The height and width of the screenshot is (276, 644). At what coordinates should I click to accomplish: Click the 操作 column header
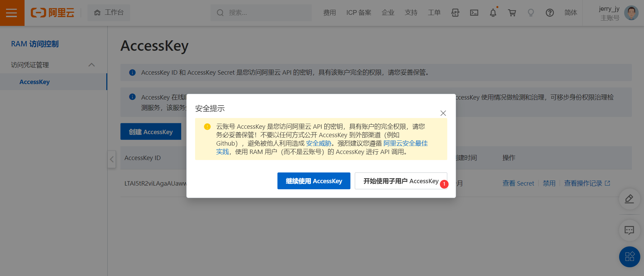(x=509, y=158)
